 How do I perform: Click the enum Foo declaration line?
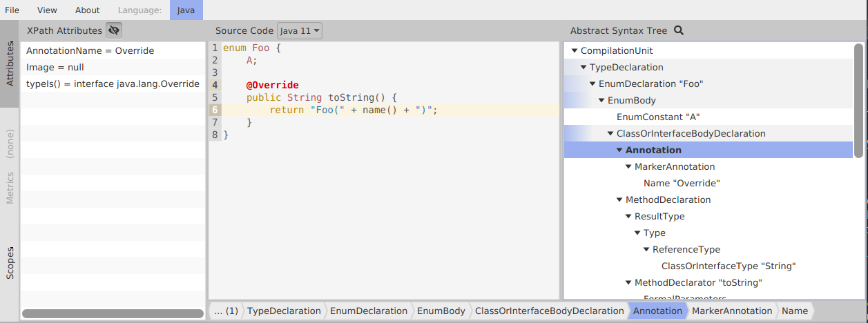click(x=252, y=48)
